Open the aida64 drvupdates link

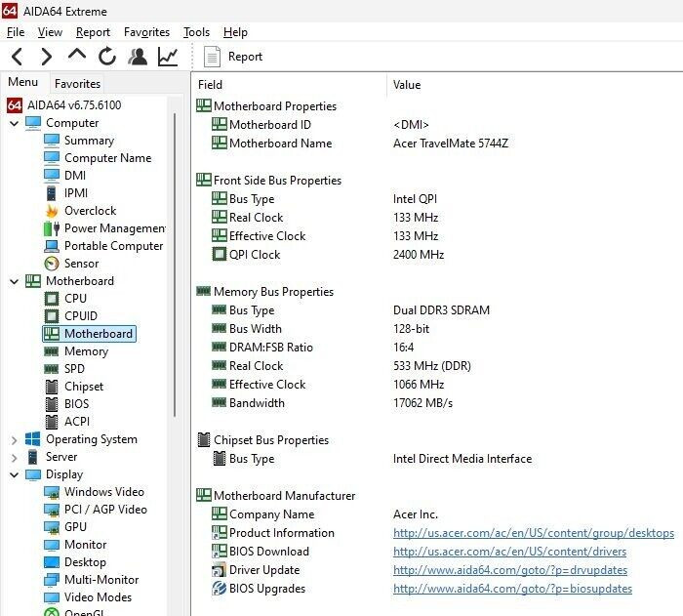pyautogui.click(x=509, y=570)
